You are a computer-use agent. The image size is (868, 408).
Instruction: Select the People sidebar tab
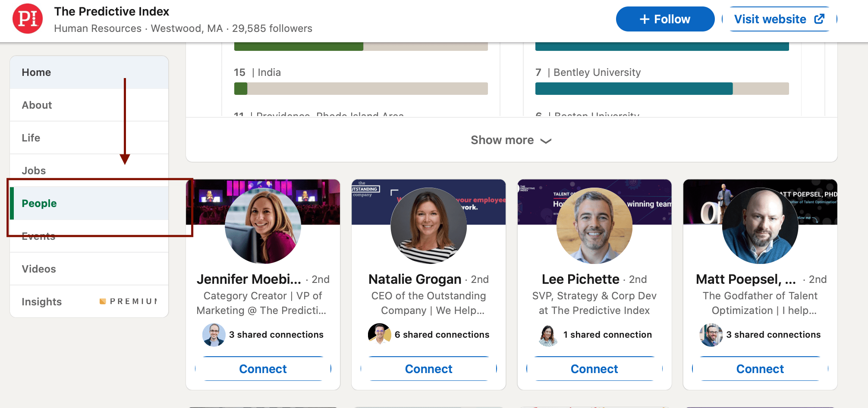click(x=89, y=204)
